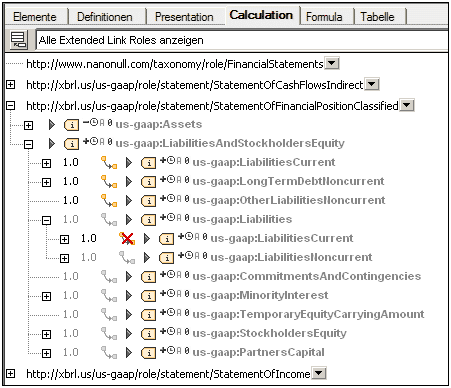Viewport: 451px width, 388px height.
Task: Click the red X prohibited arc icon
Action: [x=127, y=238]
